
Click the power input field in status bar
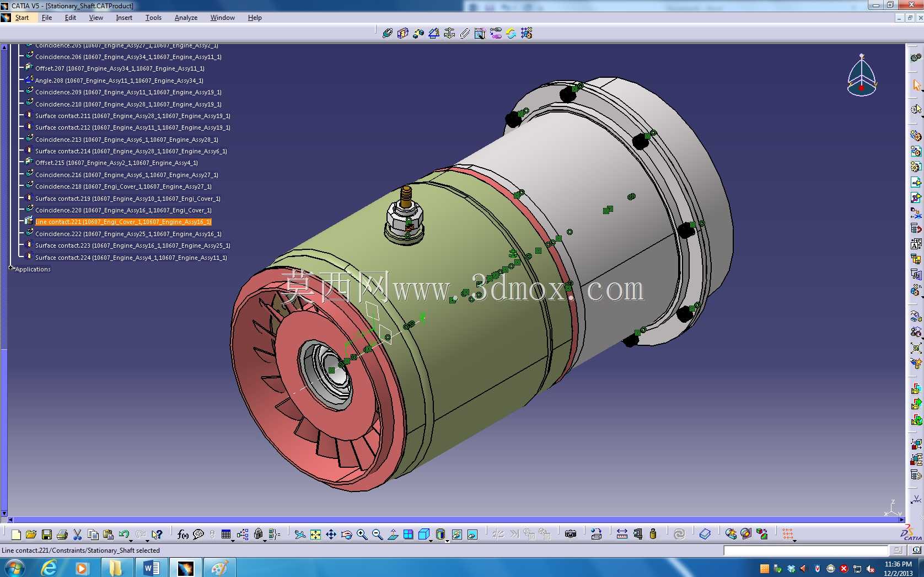[x=805, y=550]
